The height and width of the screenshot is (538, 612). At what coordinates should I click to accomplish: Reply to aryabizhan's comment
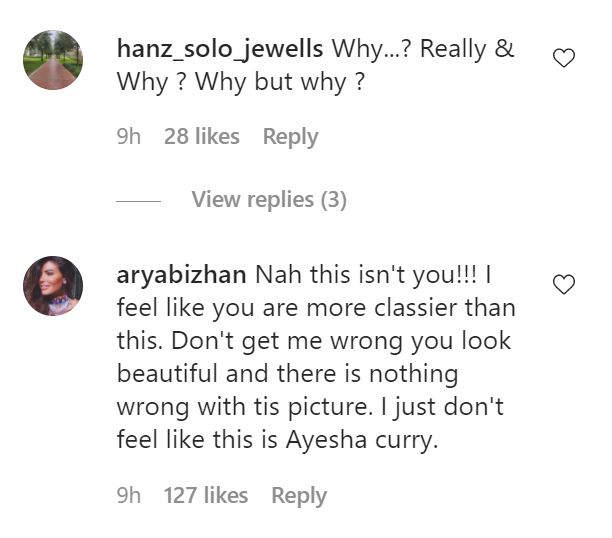tap(299, 495)
